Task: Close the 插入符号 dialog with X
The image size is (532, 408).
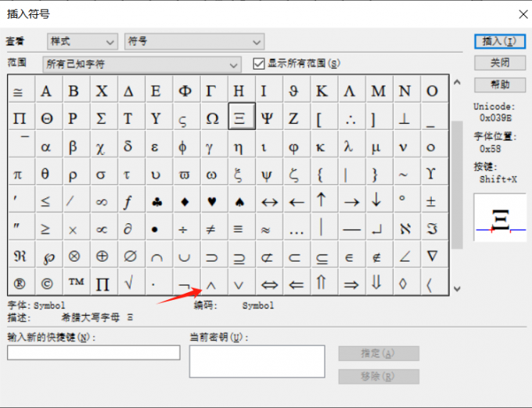Action: click(x=523, y=14)
